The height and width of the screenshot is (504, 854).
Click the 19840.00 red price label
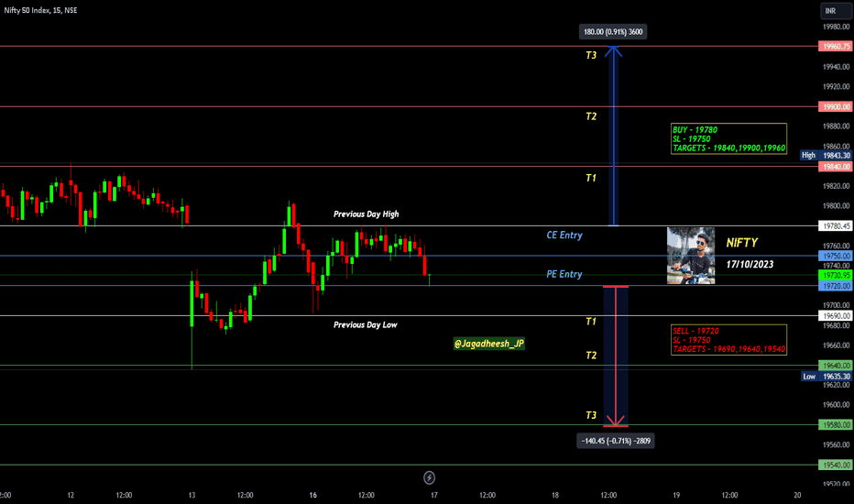coord(836,167)
